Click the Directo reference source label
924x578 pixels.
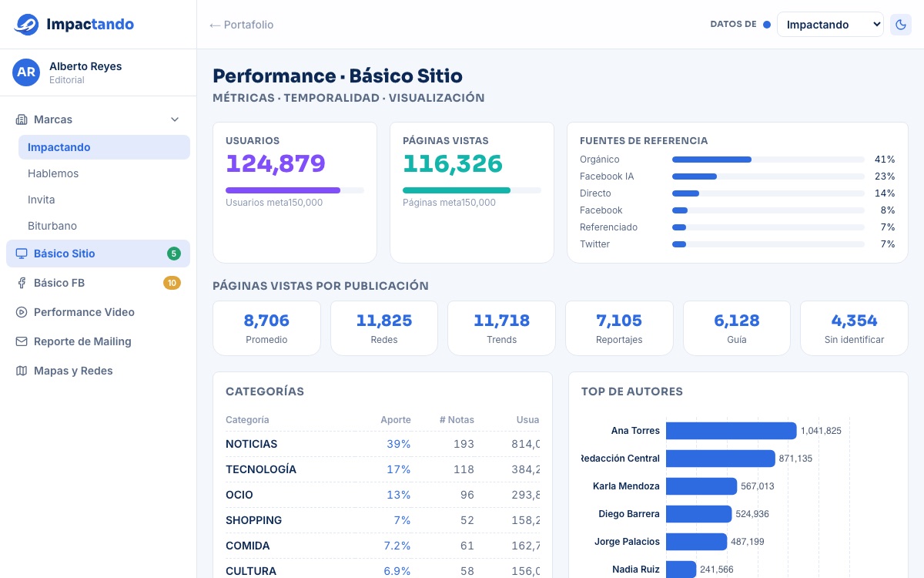595,193
